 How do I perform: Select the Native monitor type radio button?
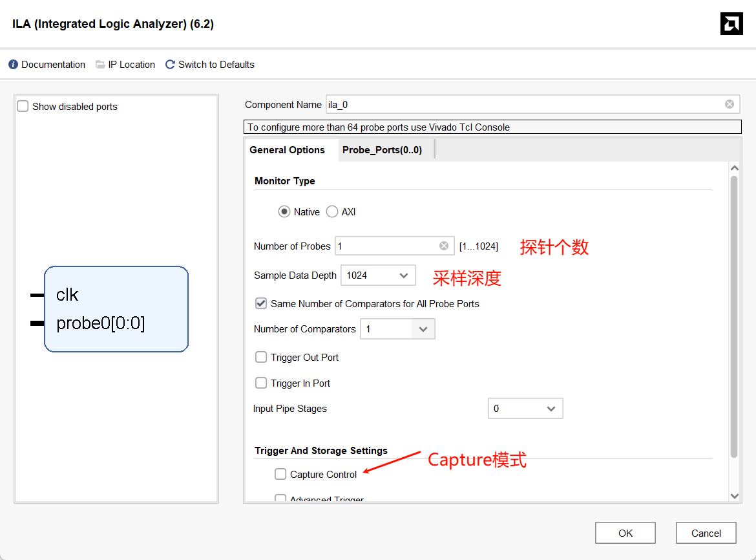tap(284, 211)
